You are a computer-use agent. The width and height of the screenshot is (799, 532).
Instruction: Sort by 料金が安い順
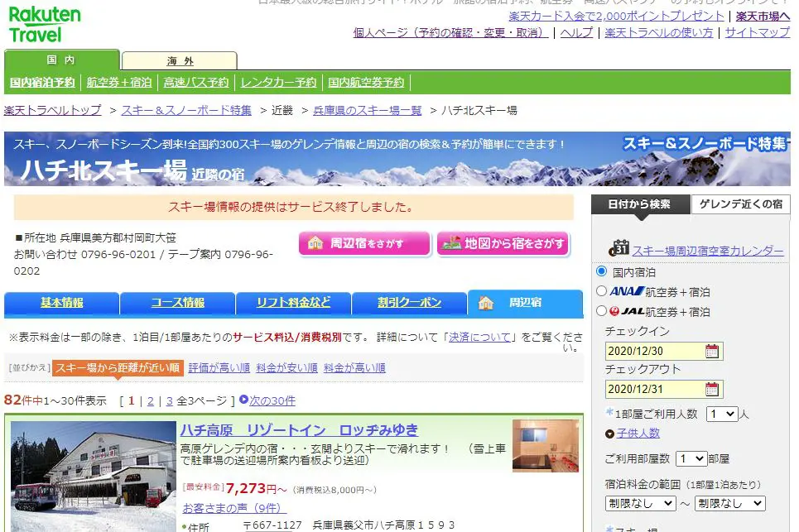[286, 367]
